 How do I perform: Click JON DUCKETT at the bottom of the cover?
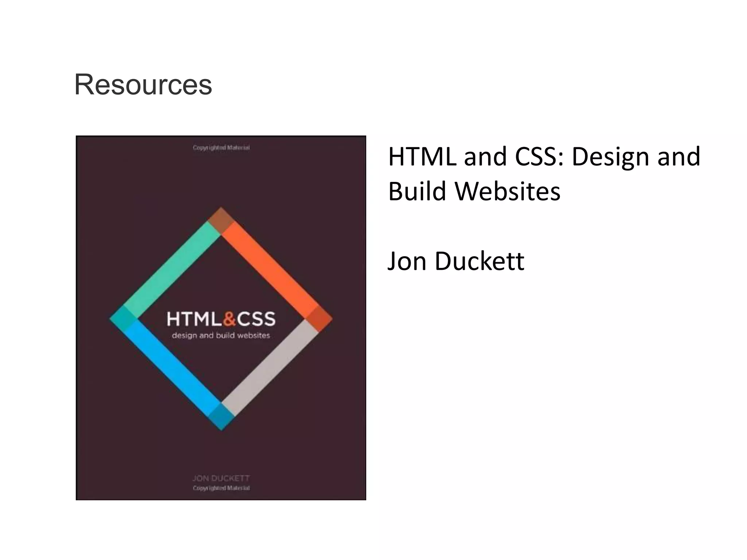pos(221,478)
